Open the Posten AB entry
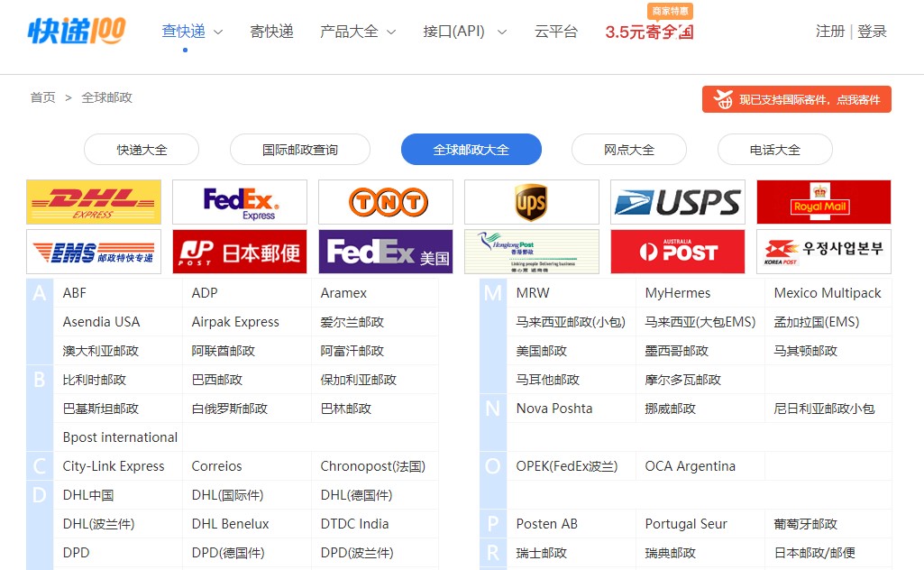This screenshot has height=570, width=924. [x=547, y=524]
